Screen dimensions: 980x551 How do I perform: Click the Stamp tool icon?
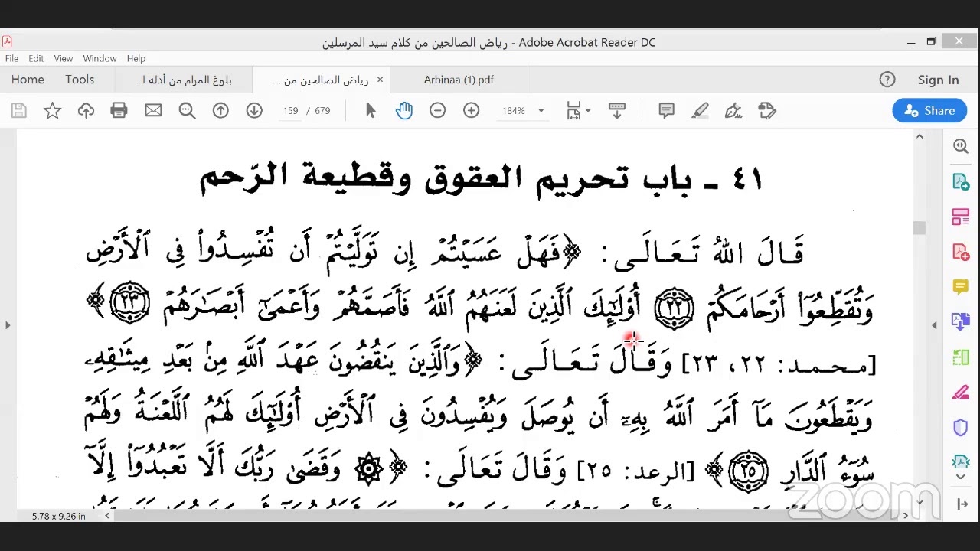[767, 111]
